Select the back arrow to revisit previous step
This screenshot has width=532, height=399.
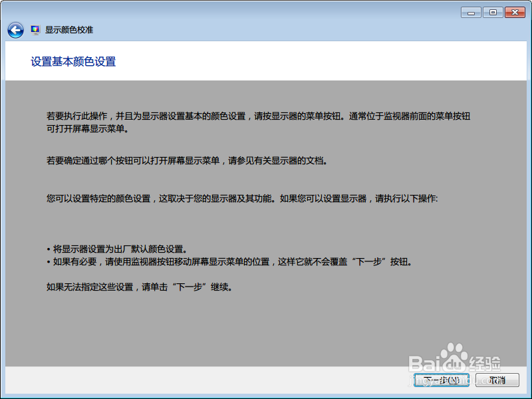coord(15,29)
